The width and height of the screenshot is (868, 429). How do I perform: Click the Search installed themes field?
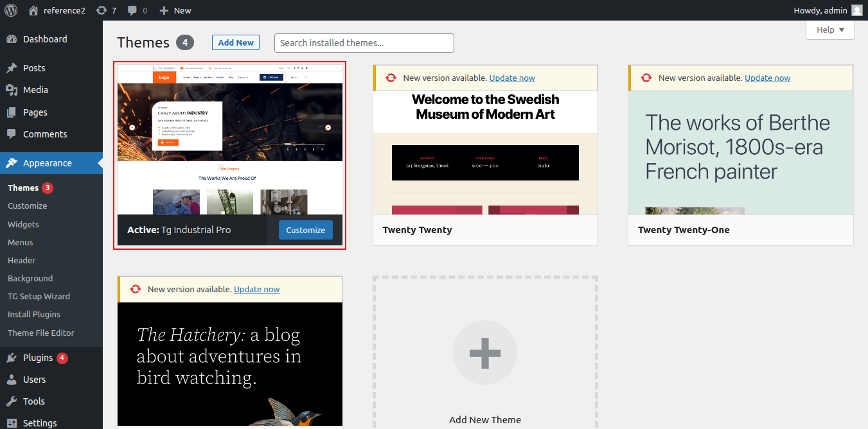click(364, 43)
